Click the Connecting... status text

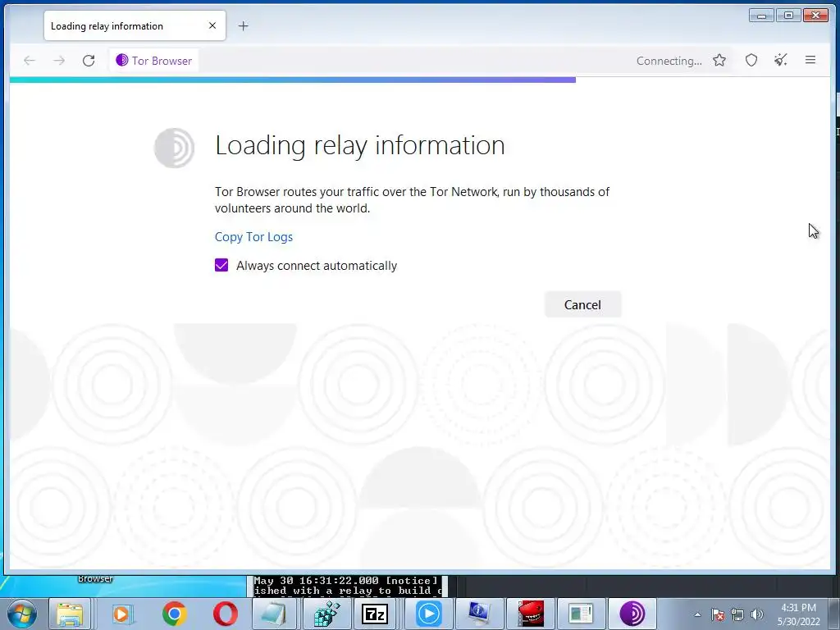[669, 61]
